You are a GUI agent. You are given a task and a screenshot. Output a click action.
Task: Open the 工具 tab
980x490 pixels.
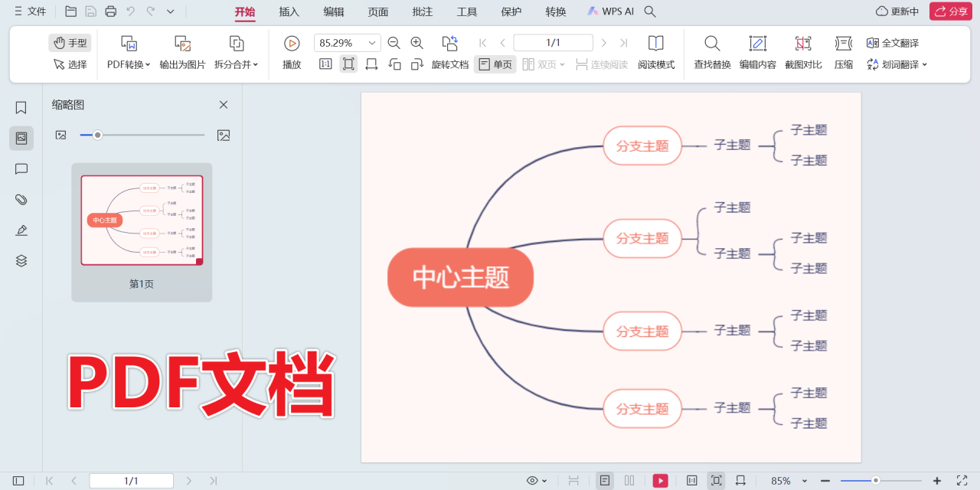(x=467, y=11)
